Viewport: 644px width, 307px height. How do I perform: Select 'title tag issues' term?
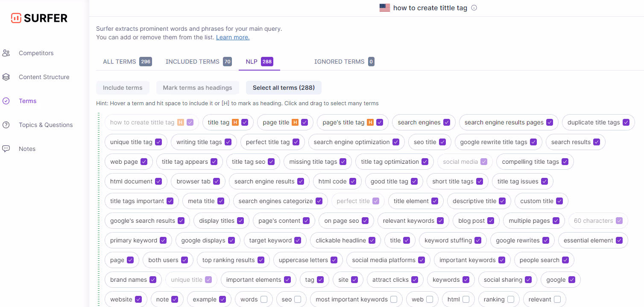point(523,181)
